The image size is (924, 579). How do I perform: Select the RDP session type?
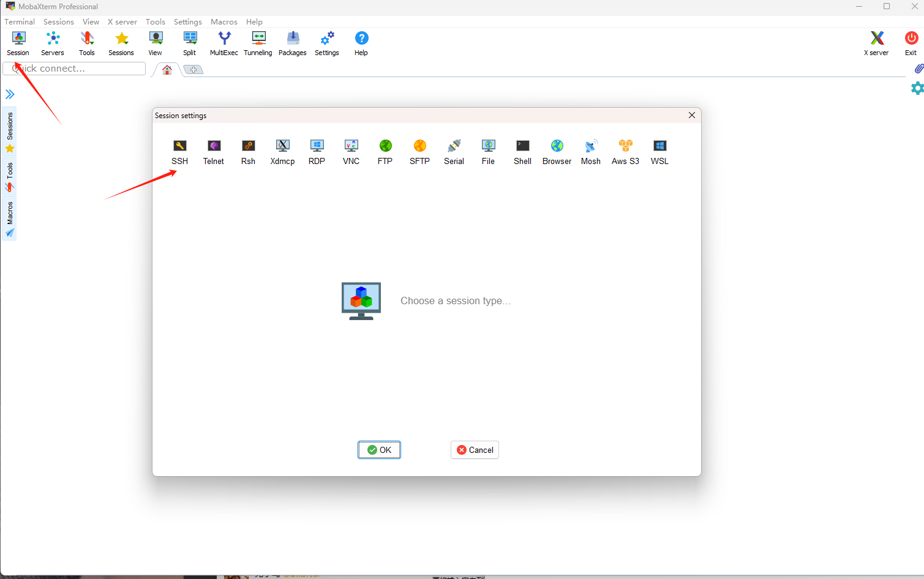coord(317,152)
